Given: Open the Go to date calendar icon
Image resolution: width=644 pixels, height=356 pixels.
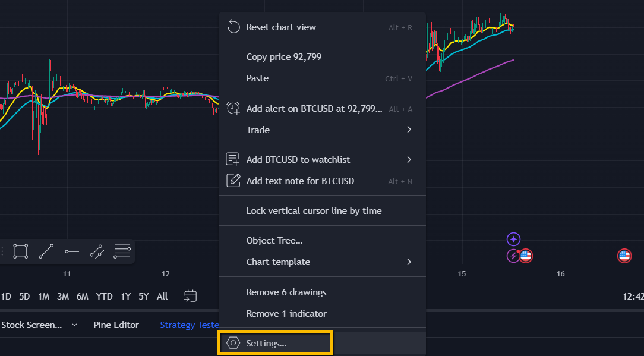Looking at the screenshot, I should [190, 296].
